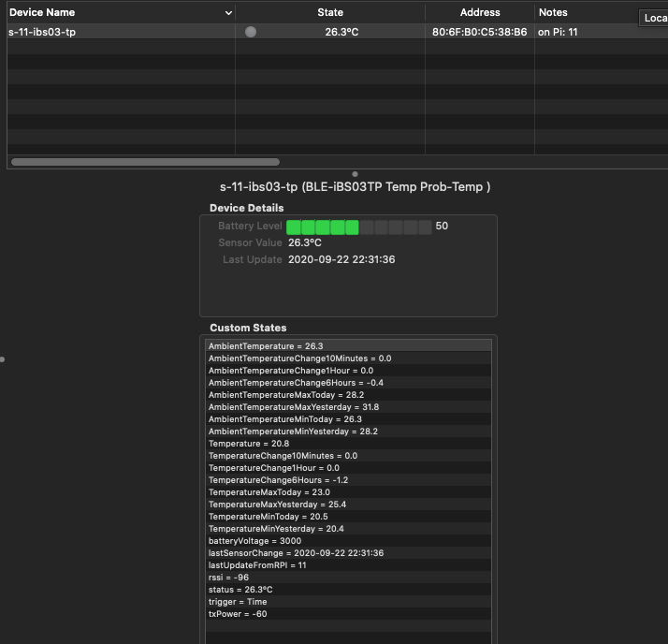Click the Battery Level bar indicator

[x=359, y=227]
